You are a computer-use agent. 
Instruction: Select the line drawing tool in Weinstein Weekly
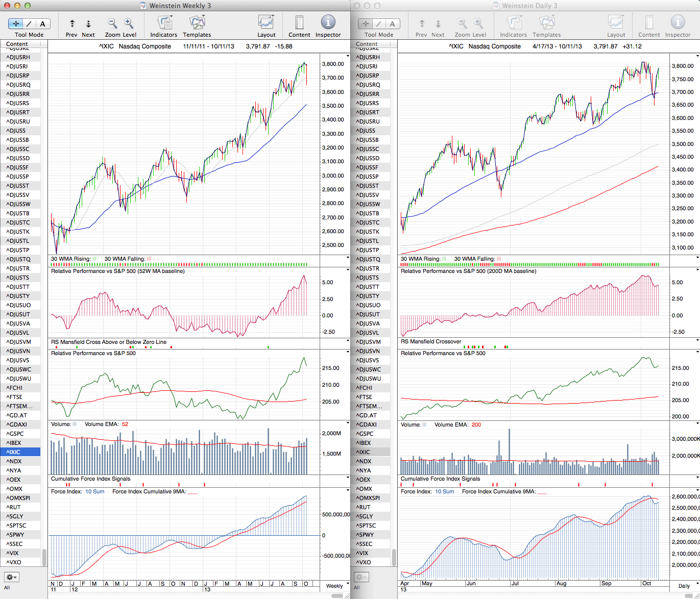tap(29, 23)
